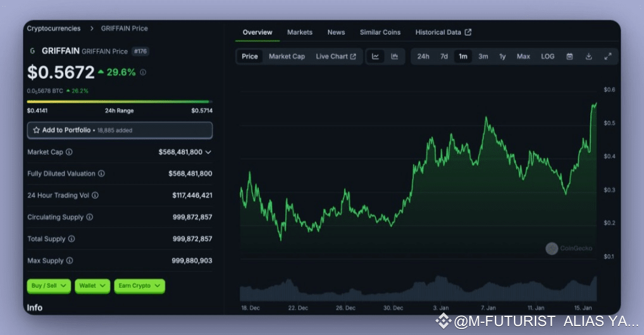Open Live Chart link
Viewport: 644px width, 335px height.
pyautogui.click(x=336, y=56)
